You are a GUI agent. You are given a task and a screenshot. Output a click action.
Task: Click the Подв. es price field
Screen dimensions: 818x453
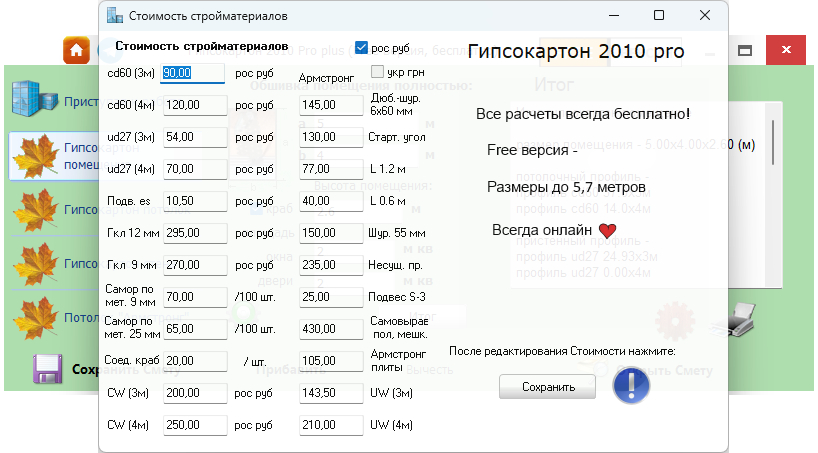(195, 201)
